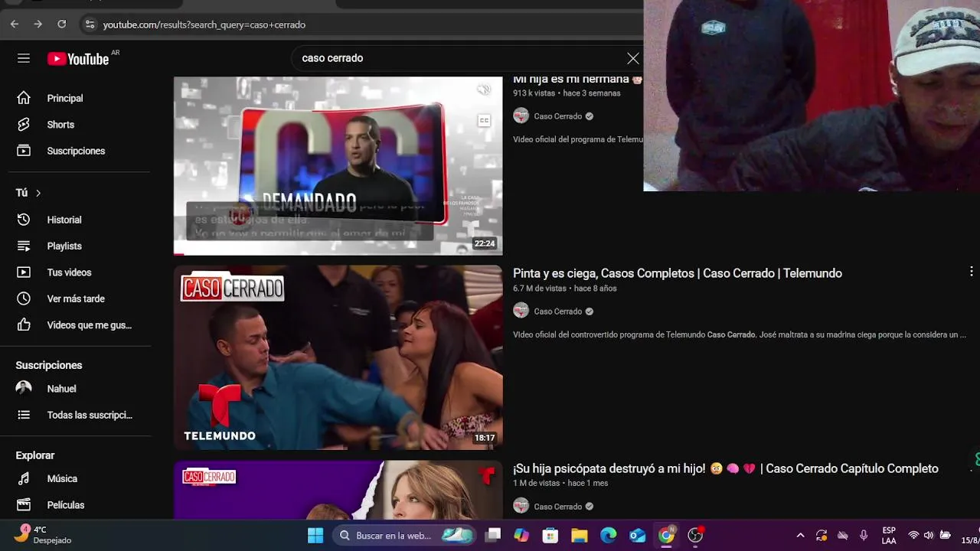This screenshot has width=980, height=551.
Task: Open Microsoft Edge from the taskbar
Action: click(x=609, y=535)
